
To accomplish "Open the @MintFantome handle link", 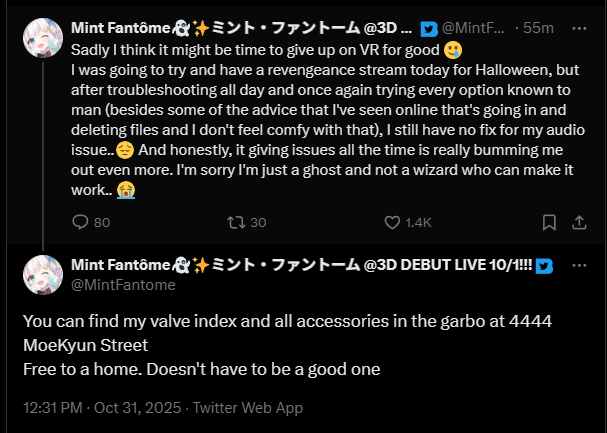I will 124,285.
